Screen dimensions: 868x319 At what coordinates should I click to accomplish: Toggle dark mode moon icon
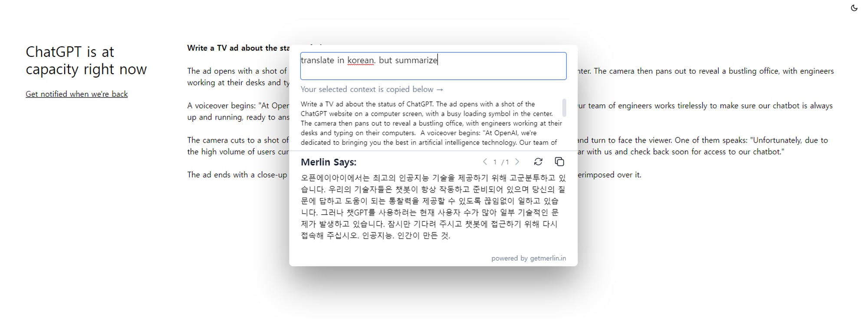pyautogui.click(x=854, y=8)
